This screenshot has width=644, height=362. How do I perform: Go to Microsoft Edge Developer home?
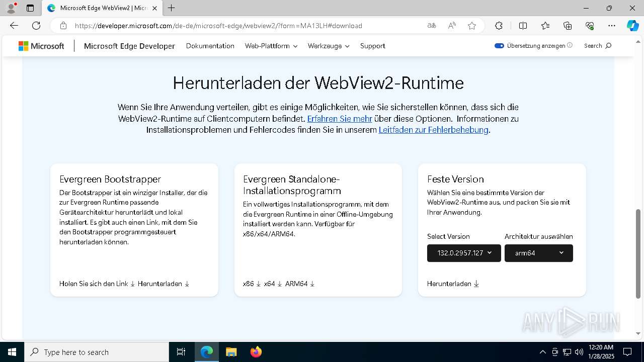[129, 46]
